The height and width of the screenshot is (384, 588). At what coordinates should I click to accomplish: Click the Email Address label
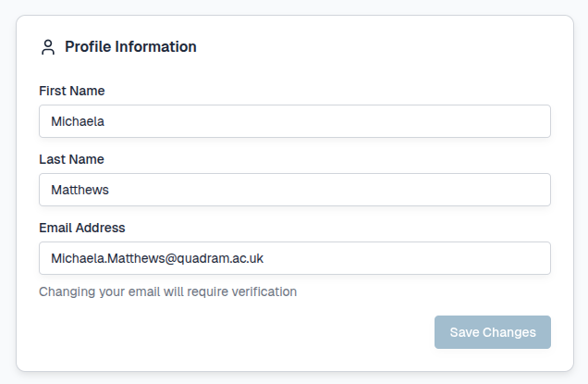(x=82, y=228)
